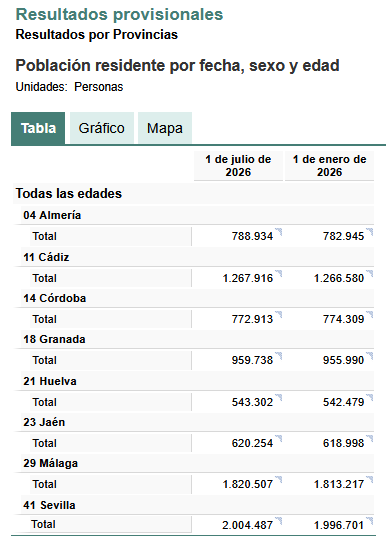The width and height of the screenshot is (386, 541).
Task: Click footnote icon beside Huelva January value 542.479
Action: [369, 398]
